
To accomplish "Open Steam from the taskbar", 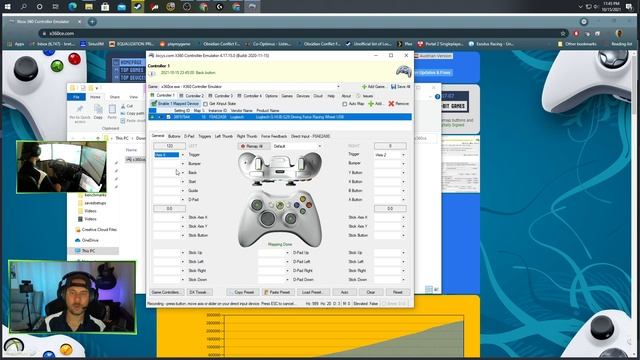I will click(138, 7).
